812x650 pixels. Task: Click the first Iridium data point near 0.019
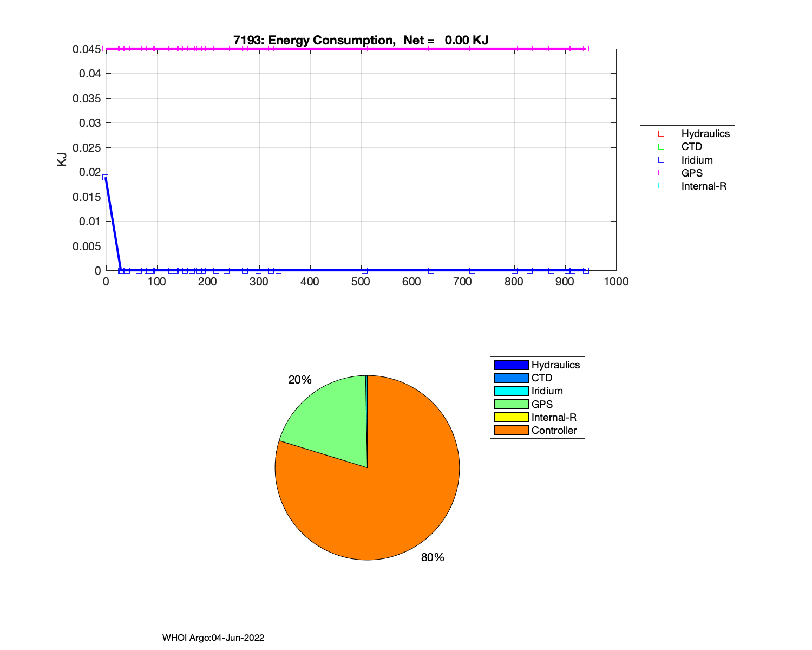pos(106,177)
